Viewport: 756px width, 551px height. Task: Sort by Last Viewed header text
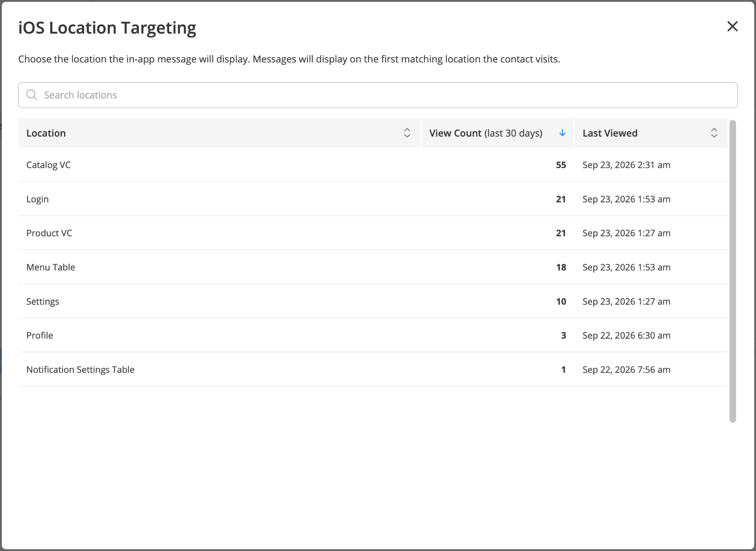(610, 133)
